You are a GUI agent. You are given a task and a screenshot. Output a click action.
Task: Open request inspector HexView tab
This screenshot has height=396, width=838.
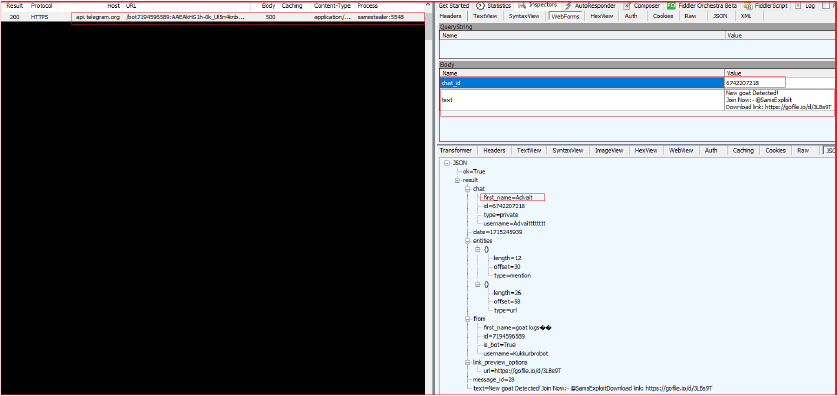[x=601, y=16]
